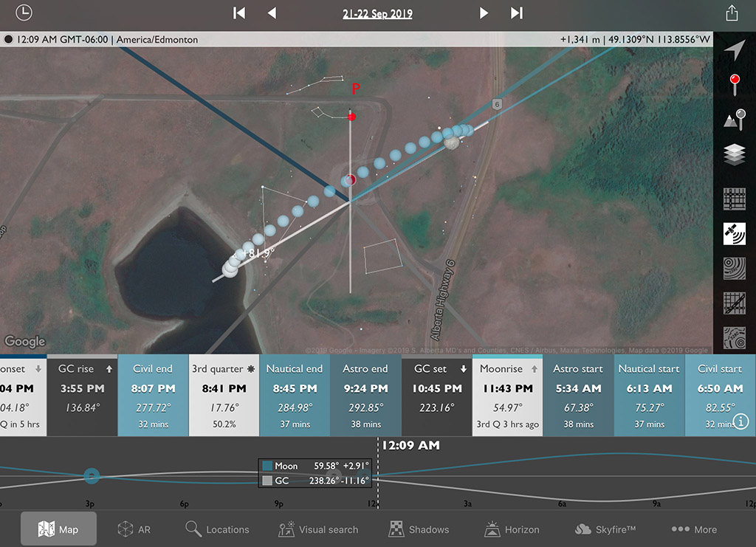This screenshot has width=756, height=547.
Task: Select the mountain obstacle pin tool
Action: pyautogui.click(x=734, y=120)
